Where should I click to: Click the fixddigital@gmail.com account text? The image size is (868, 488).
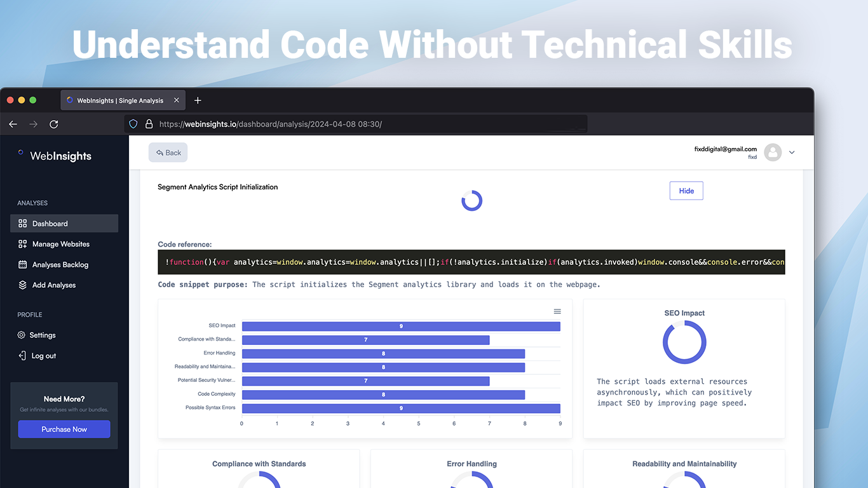pyautogui.click(x=726, y=149)
